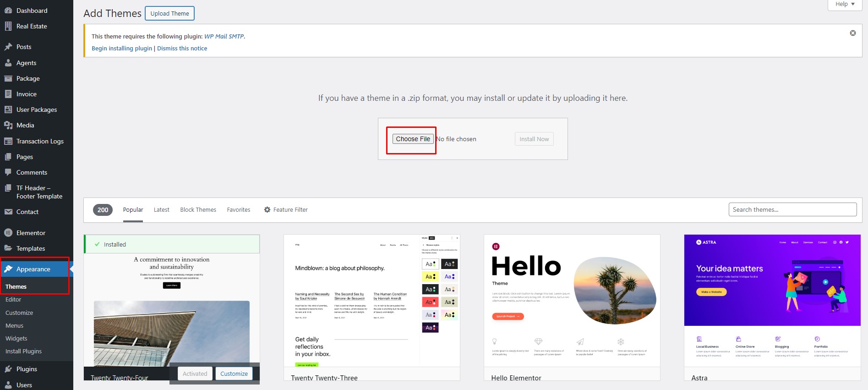The image size is (868, 390).
Task: Click the Install Now button
Action: pyautogui.click(x=534, y=139)
